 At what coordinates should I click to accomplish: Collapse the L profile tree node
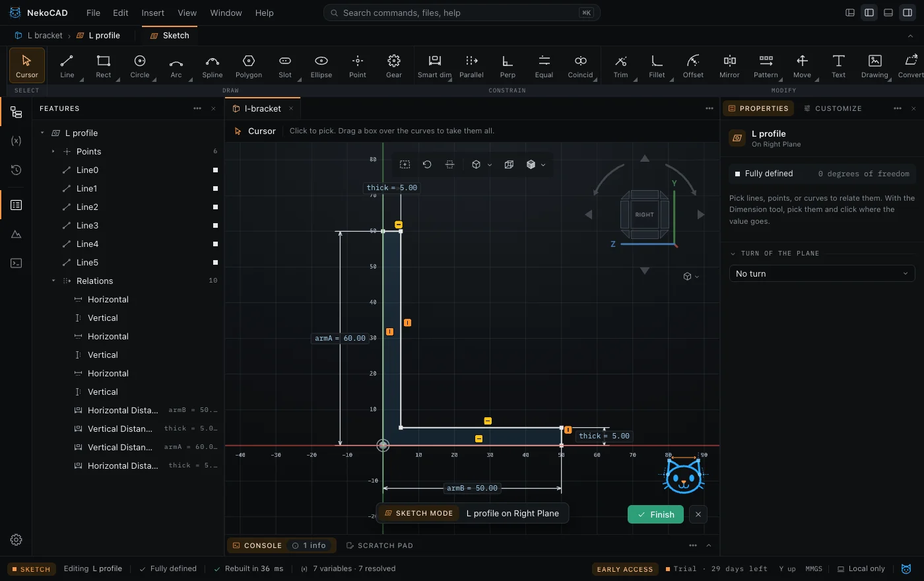pyautogui.click(x=42, y=133)
